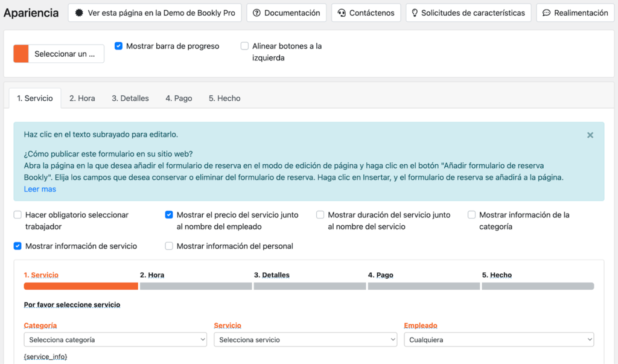Uncheck 'Mostrar el precio del servicio' option
The width and height of the screenshot is (618, 364).
pyautogui.click(x=169, y=214)
